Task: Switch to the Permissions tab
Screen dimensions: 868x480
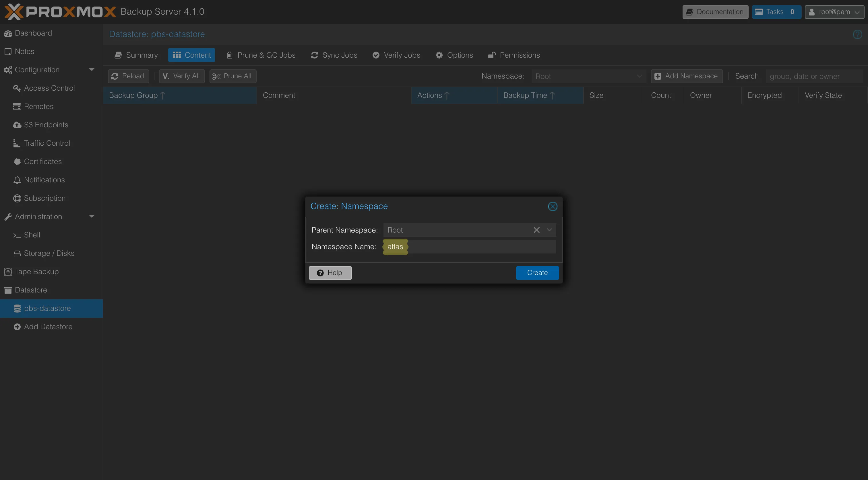Action: [514, 55]
